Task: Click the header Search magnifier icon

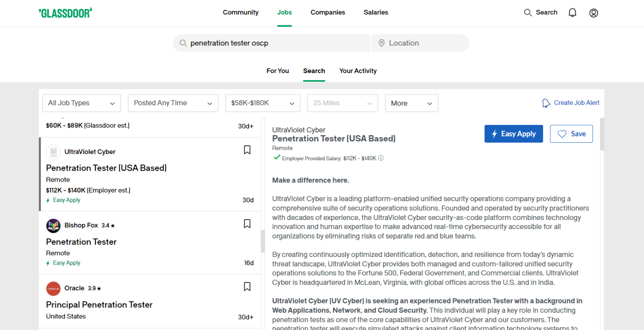Action: coord(528,12)
